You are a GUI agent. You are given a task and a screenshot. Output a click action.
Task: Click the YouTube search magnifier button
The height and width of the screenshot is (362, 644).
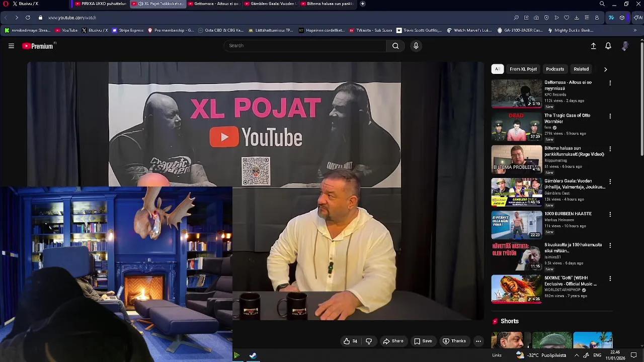(x=395, y=46)
